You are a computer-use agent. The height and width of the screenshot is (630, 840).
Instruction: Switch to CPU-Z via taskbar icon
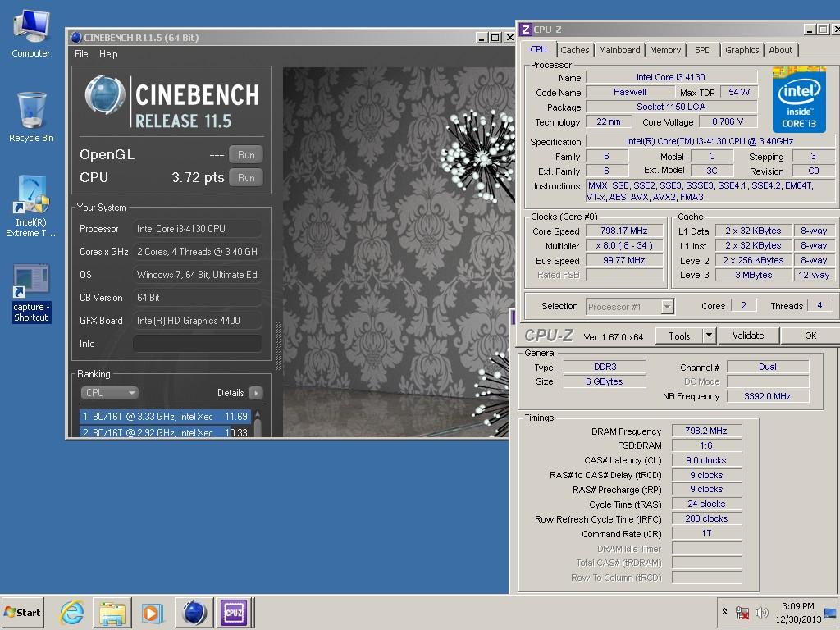coord(234,612)
